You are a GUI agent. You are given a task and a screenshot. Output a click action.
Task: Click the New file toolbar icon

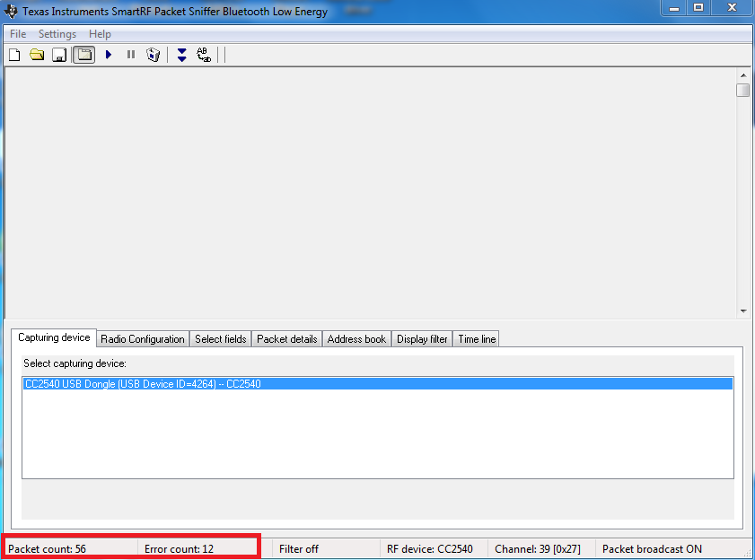point(14,55)
